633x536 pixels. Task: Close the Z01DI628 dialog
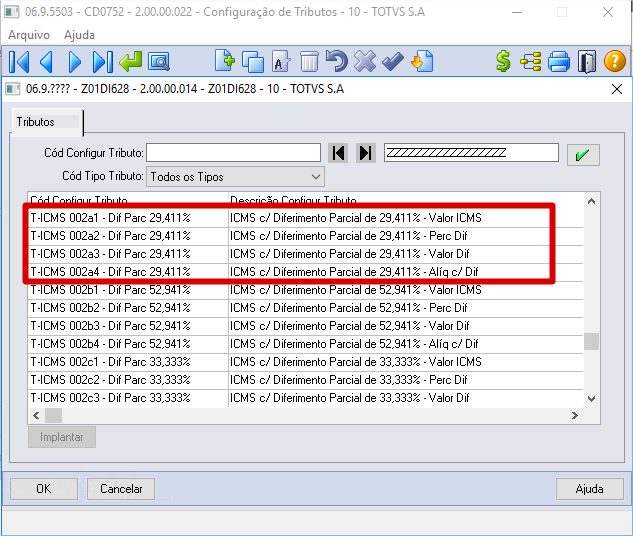pos(617,89)
